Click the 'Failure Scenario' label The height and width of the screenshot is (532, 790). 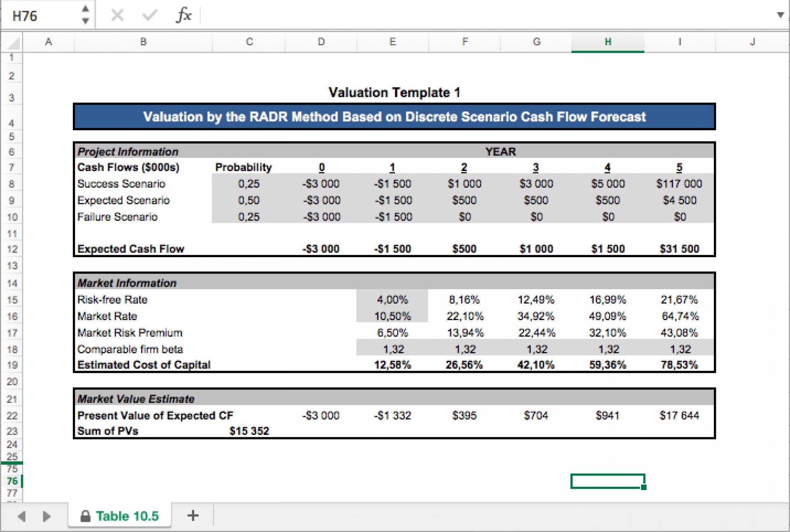pos(117,217)
